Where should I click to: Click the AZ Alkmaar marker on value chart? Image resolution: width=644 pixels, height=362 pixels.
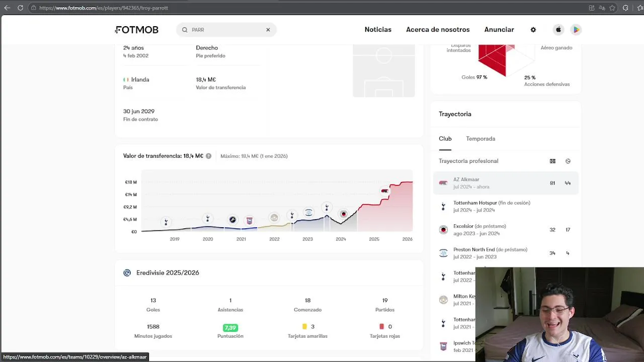(385, 191)
